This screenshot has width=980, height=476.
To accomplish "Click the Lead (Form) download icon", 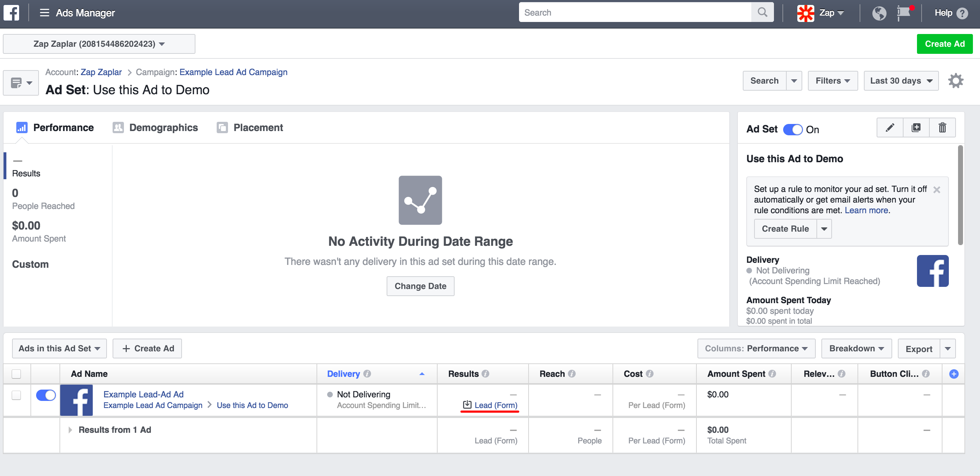I will tap(467, 405).
